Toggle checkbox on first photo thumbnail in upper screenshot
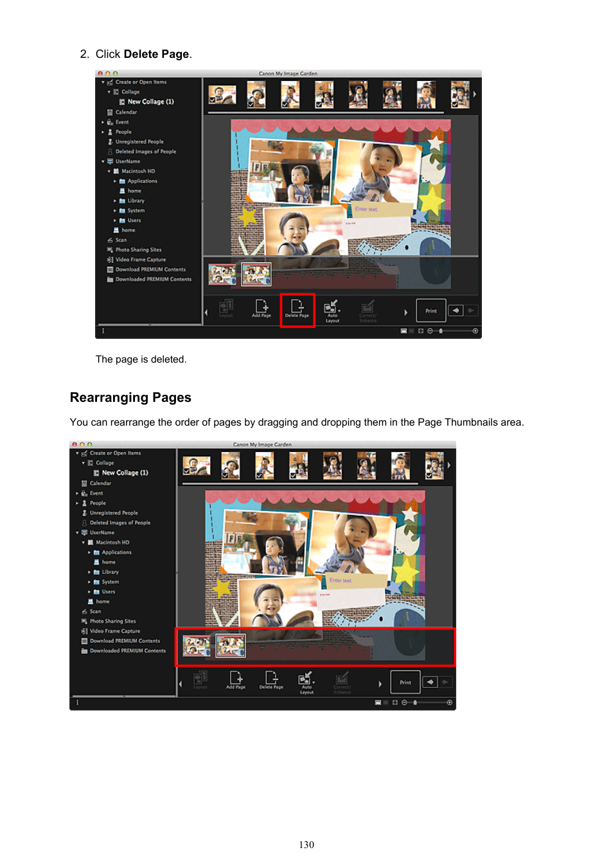 pyautogui.click(x=213, y=100)
